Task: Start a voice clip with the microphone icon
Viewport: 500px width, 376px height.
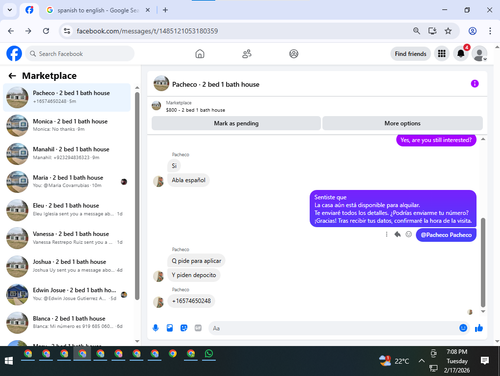Action: coord(155,328)
